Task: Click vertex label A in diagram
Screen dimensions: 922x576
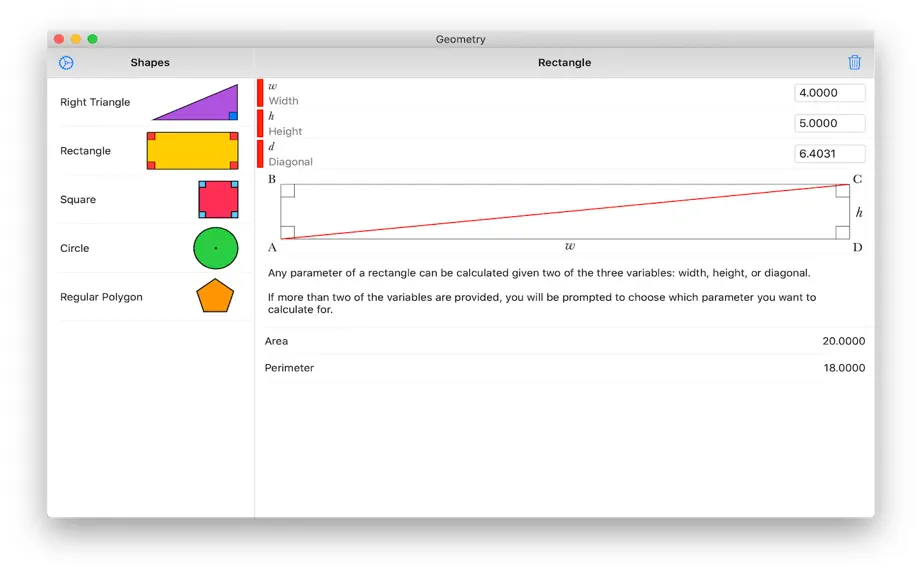Action: (x=272, y=247)
